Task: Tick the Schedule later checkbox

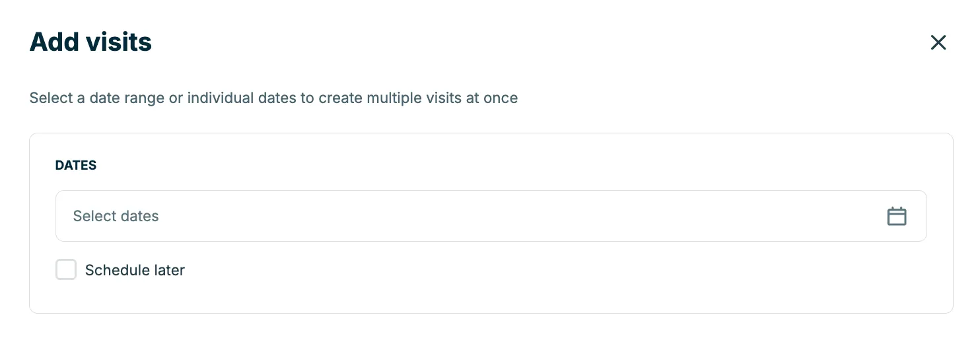Action: tap(66, 269)
